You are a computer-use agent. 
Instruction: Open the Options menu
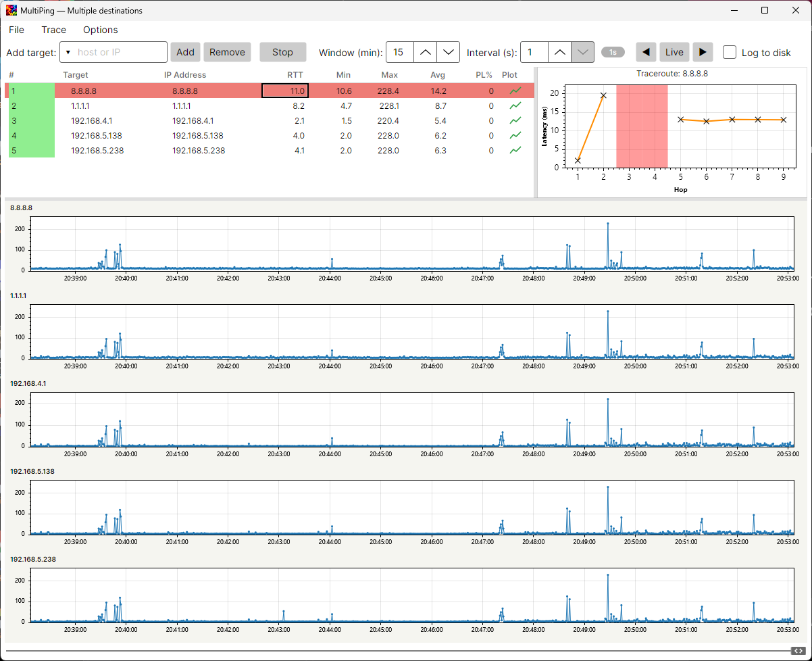(x=101, y=30)
